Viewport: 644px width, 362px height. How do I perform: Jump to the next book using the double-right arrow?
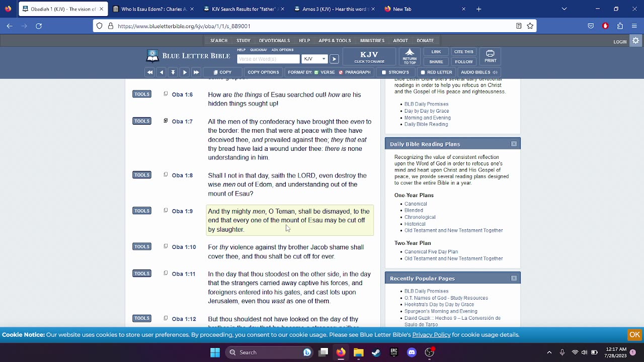[196, 72]
